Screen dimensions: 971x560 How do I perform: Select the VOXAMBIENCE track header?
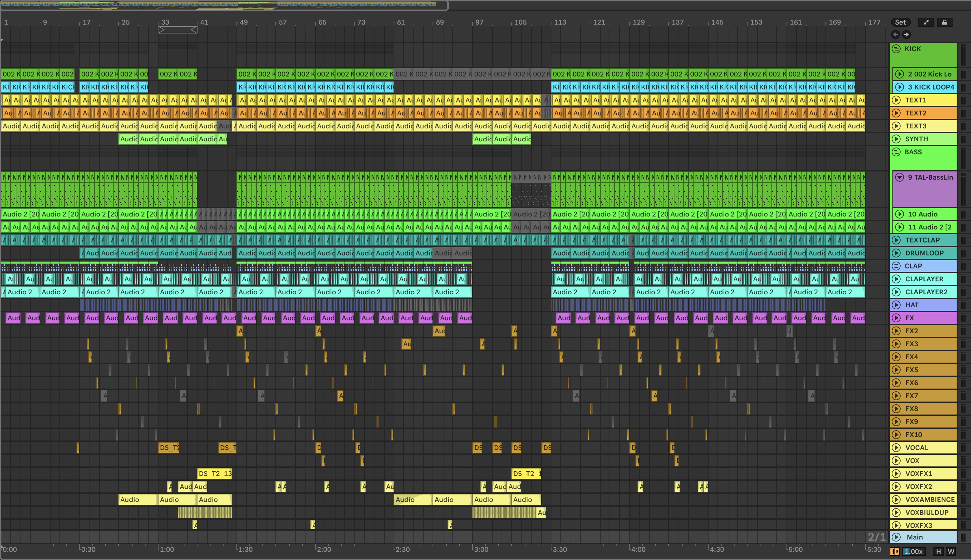click(929, 500)
